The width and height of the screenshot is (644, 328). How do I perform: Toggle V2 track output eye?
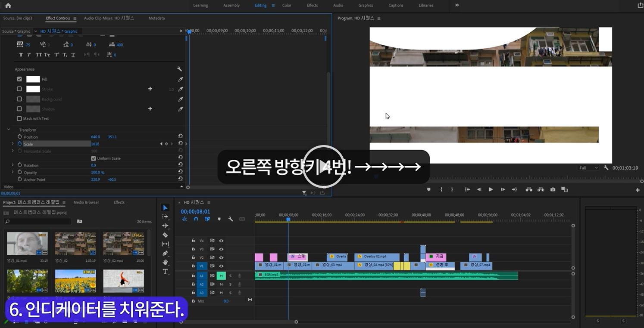coord(221,257)
